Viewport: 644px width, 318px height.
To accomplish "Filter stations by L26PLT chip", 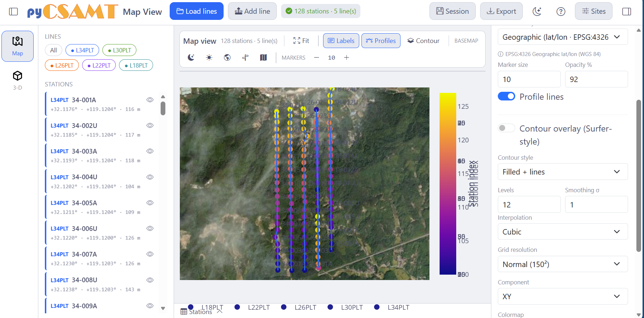I will 62,65.
